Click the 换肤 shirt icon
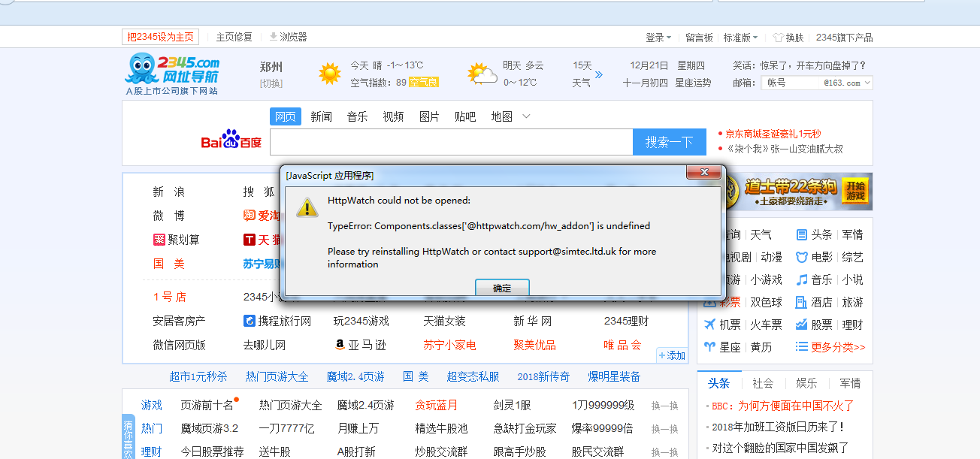 coord(778,38)
